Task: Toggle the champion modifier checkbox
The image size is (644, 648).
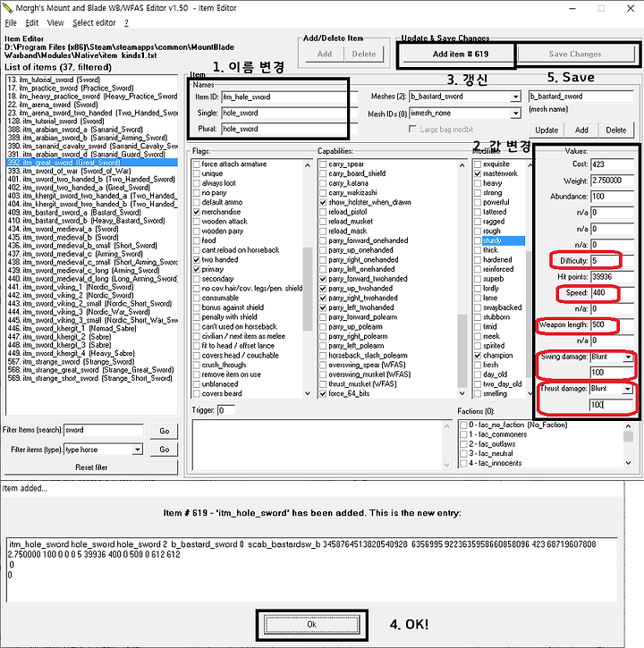Action: click(478, 356)
